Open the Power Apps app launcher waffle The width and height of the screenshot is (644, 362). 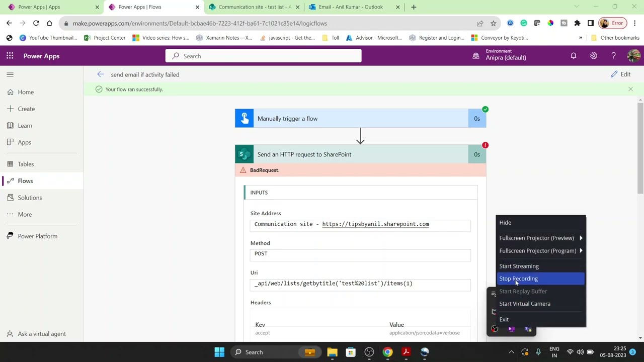point(10,56)
